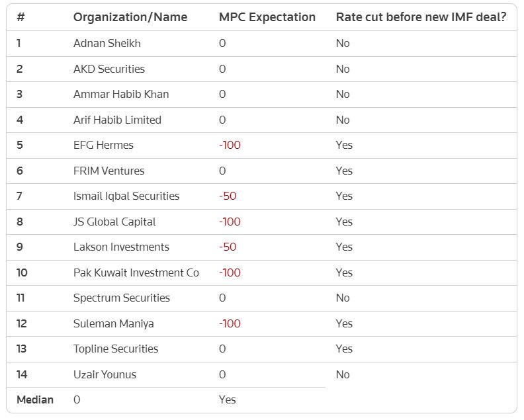Viewport: 524px width, 420px height.
Task: Select the EFG Hermes organization cell
Action: 103,145
